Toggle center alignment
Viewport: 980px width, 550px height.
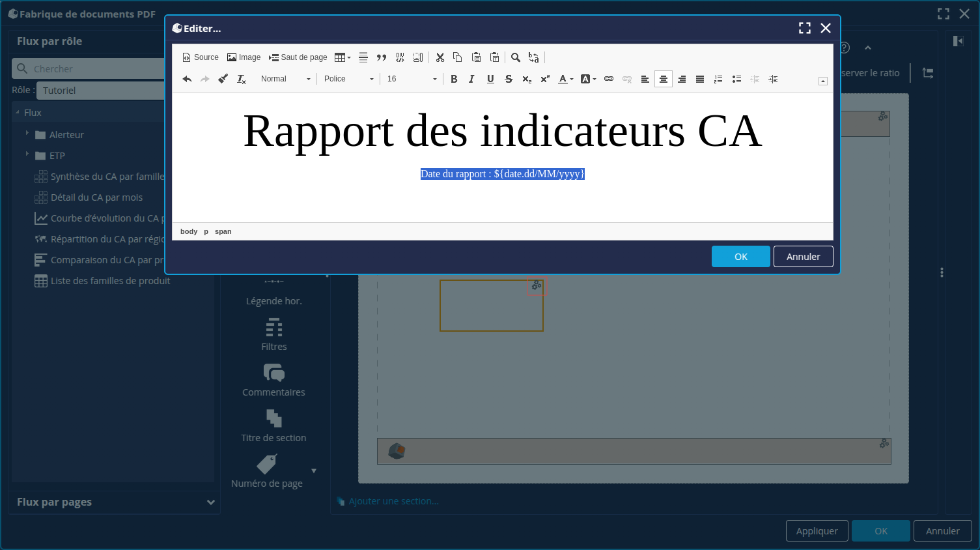tap(664, 79)
